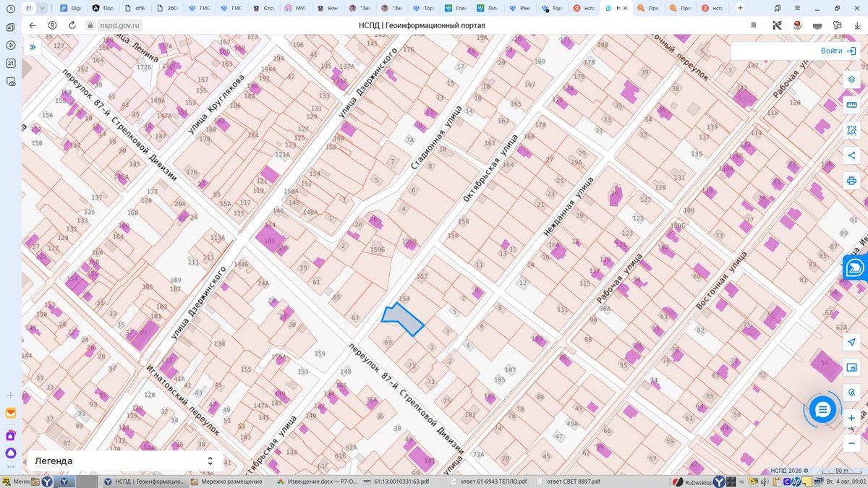Image resolution: width=868 pixels, height=488 pixels.
Task: Open the blue side feedback widget
Action: [x=855, y=267]
